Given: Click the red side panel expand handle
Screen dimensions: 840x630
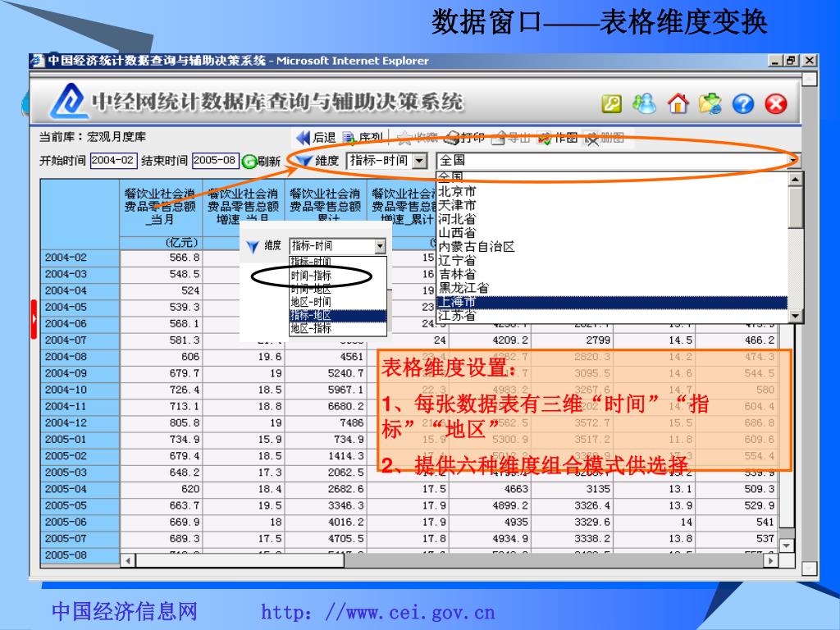Looking at the screenshot, I should pyautogui.click(x=34, y=319).
